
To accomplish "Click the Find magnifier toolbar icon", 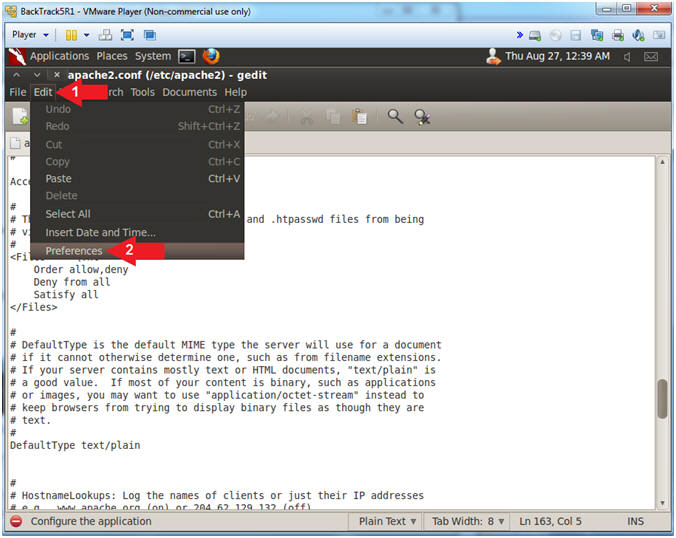I will [395, 117].
